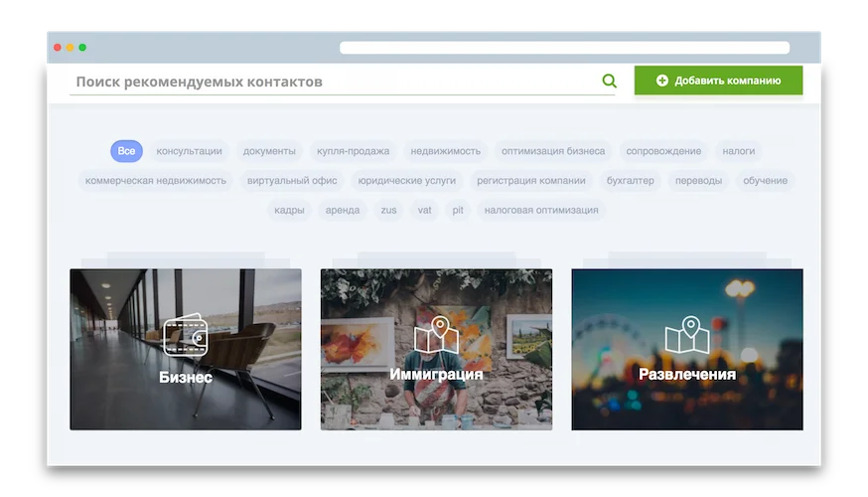Screen dimensions: 868x497
Task: Click the red close window dot
Action: [57, 47]
